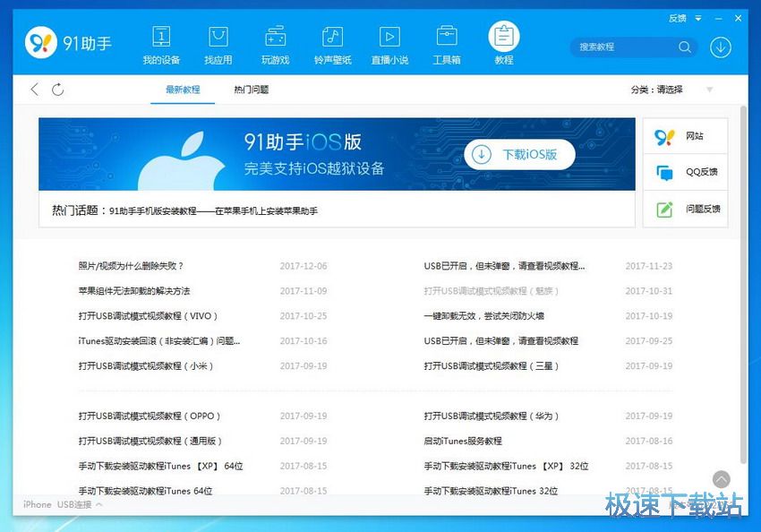Open 启动iTunes服务教程 tutorial
Screen dimensions: 761x532
(x=463, y=441)
